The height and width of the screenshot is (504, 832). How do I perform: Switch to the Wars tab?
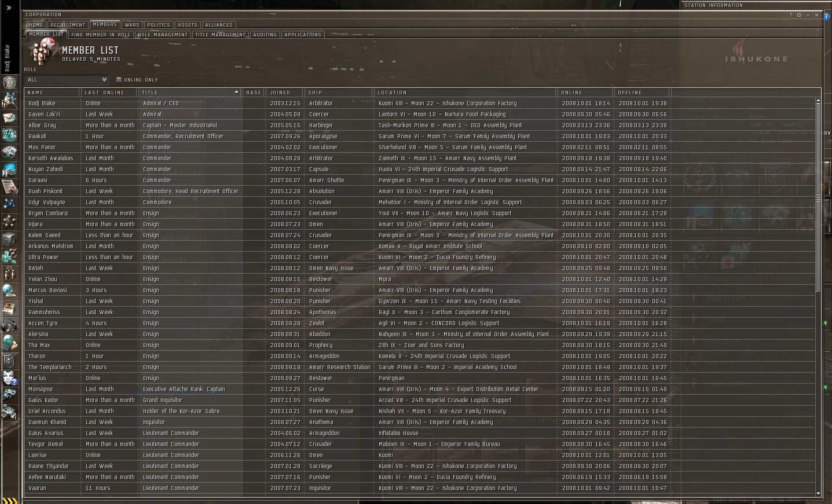pyautogui.click(x=132, y=25)
